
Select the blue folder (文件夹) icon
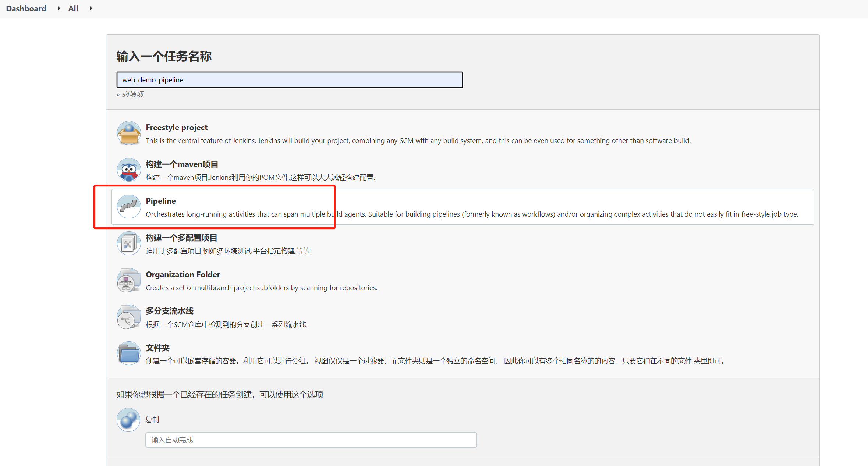[128, 354]
